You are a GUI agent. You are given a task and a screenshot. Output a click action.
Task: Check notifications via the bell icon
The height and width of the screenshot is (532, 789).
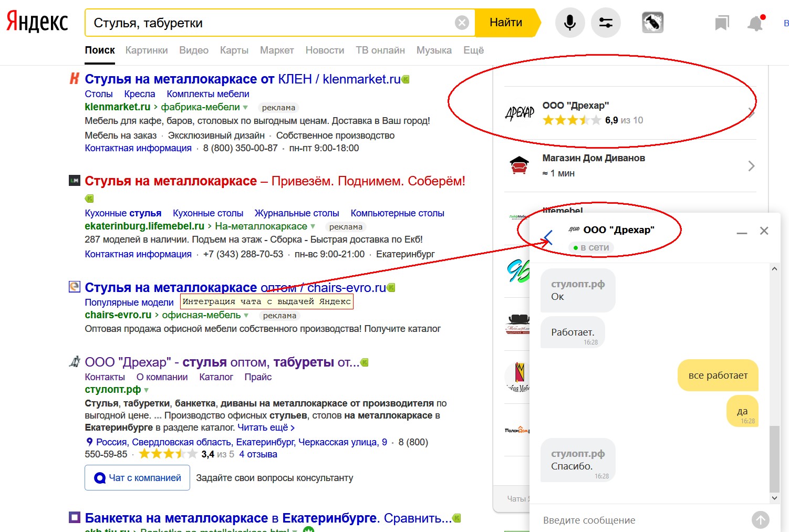tap(755, 23)
